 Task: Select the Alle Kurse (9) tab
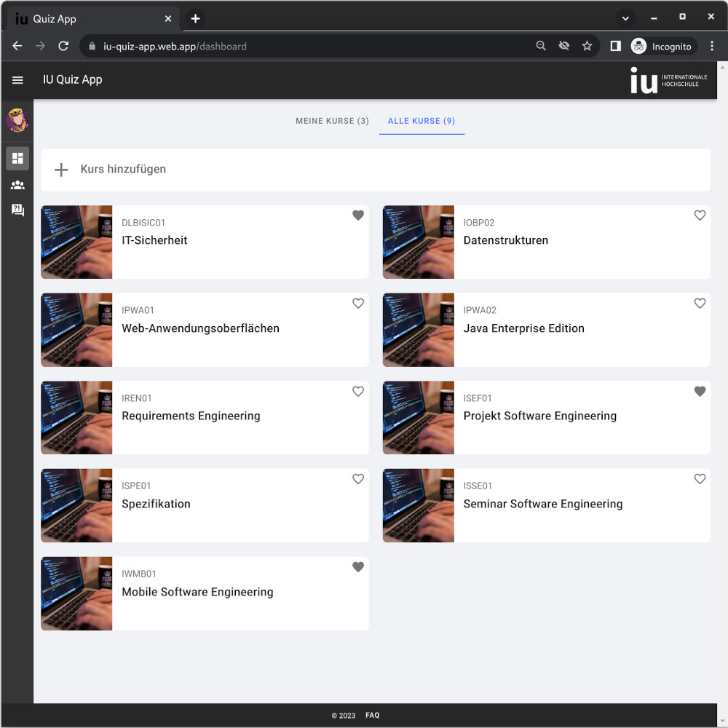[422, 121]
